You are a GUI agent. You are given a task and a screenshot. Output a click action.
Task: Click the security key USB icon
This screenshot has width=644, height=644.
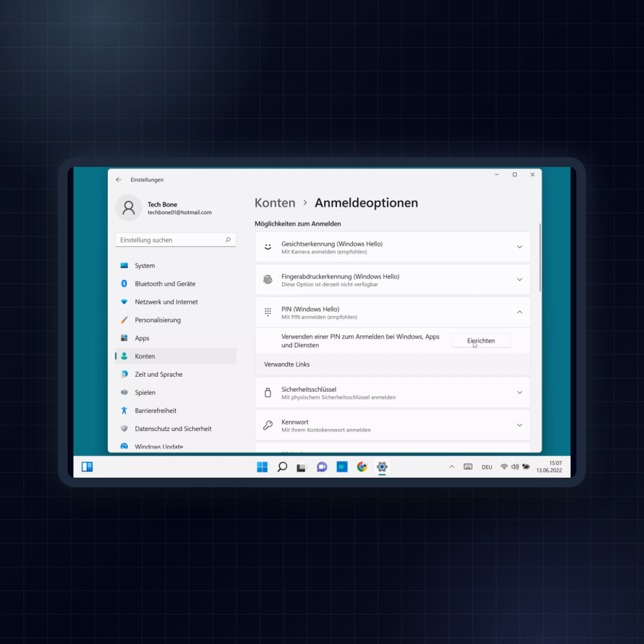(268, 393)
